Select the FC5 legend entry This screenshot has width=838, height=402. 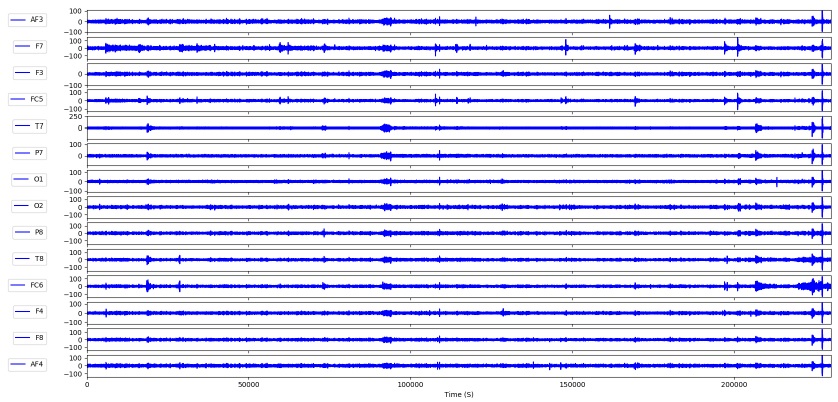click(x=28, y=99)
